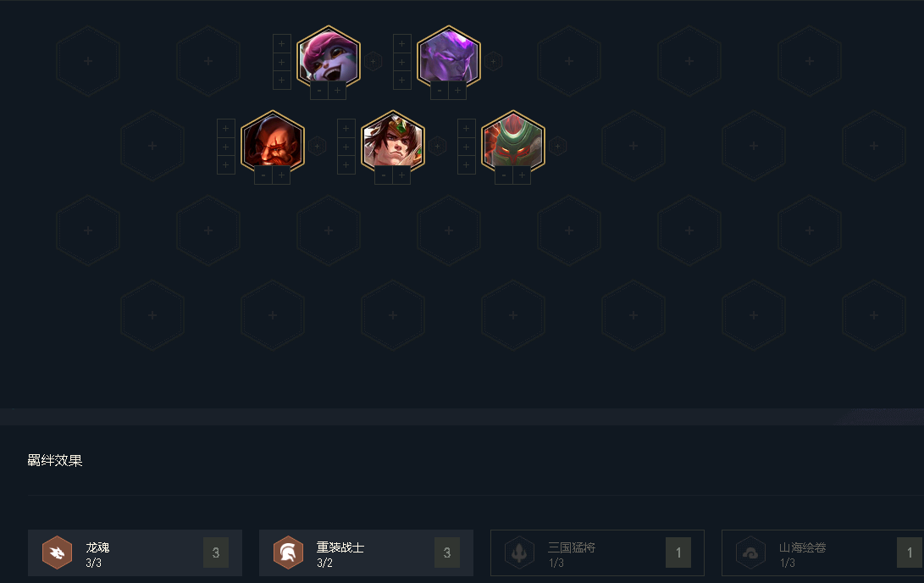Image resolution: width=924 pixels, height=583 pixels.
Task: Add bottom item slot for red-bearded champion
Action: coord(225,165)
